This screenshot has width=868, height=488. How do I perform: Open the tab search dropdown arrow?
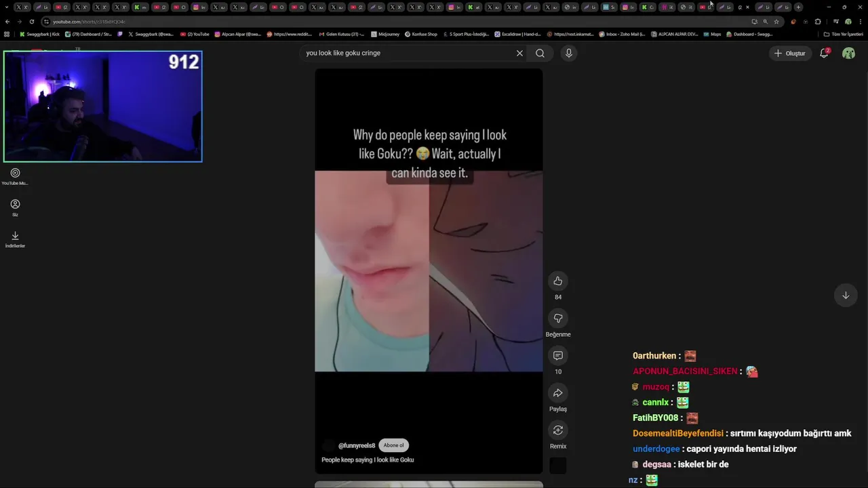[x=7, y=7]
